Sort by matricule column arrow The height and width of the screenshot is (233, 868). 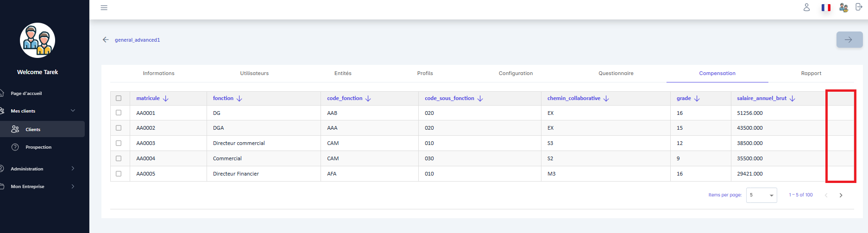pyautogui.click(x=166, y=99)
